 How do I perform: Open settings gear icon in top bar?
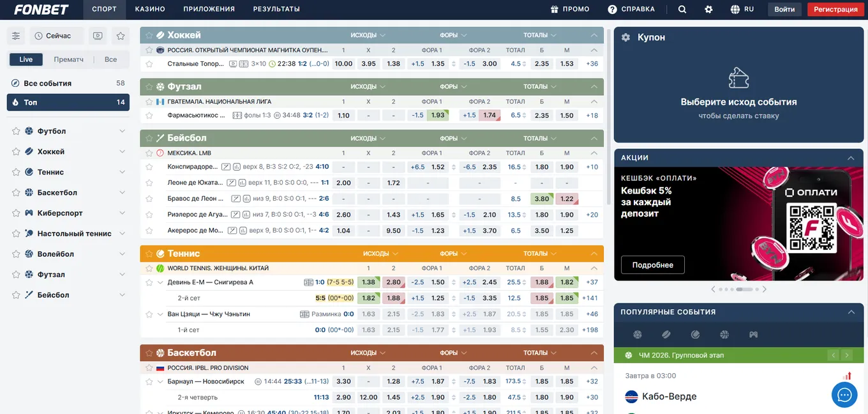pos(708,10)
